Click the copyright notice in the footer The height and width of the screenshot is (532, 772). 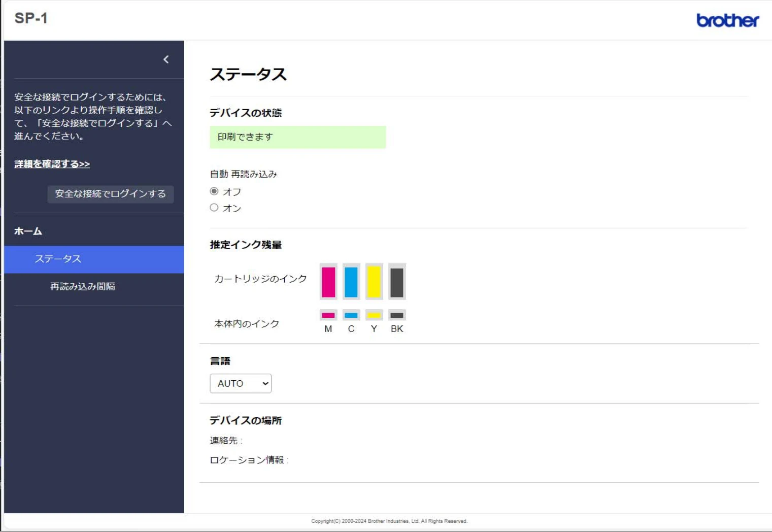coord(389,521)
